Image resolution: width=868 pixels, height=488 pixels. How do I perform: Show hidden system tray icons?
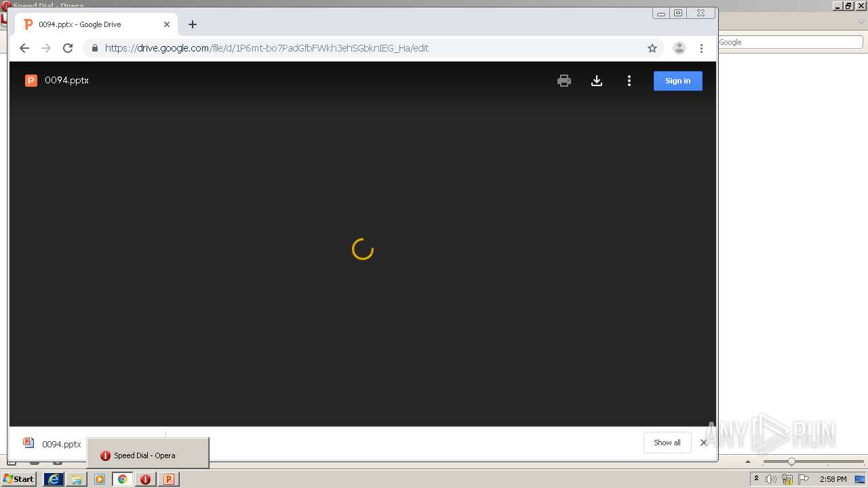pyautogui.click(x=756, y=479)
